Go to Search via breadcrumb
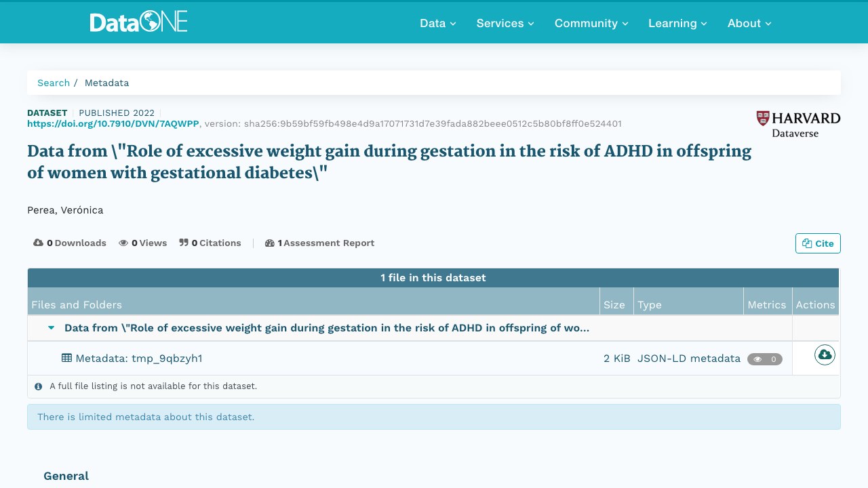 coord(54,83)
